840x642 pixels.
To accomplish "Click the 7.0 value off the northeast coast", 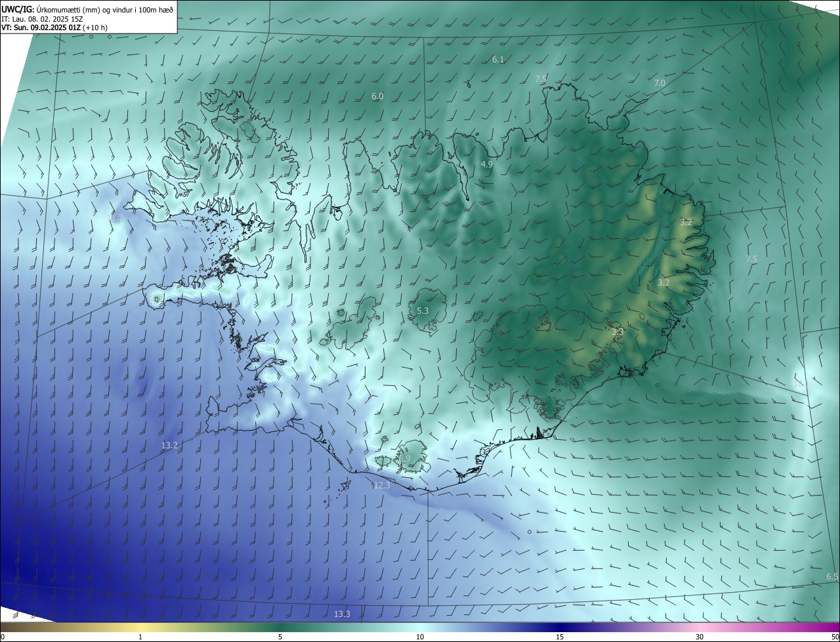I will 660,83.
